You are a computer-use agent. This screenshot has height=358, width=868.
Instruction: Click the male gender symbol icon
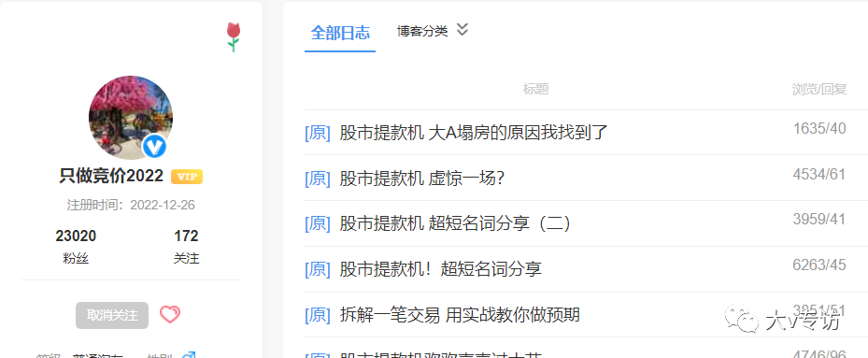click(x=189, y=354)
